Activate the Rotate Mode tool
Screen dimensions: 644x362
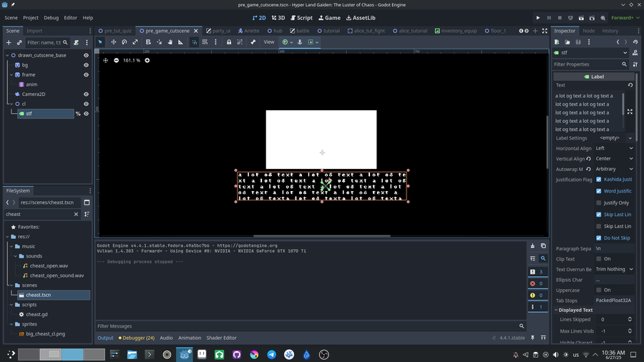pyautogui.click(x=124, y=42)
